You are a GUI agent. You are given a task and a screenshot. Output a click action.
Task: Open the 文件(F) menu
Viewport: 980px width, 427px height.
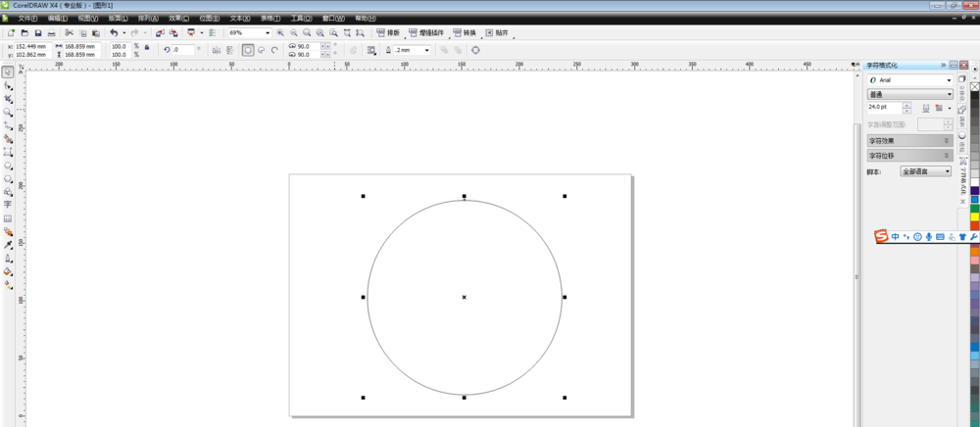(x=27, y=19)
